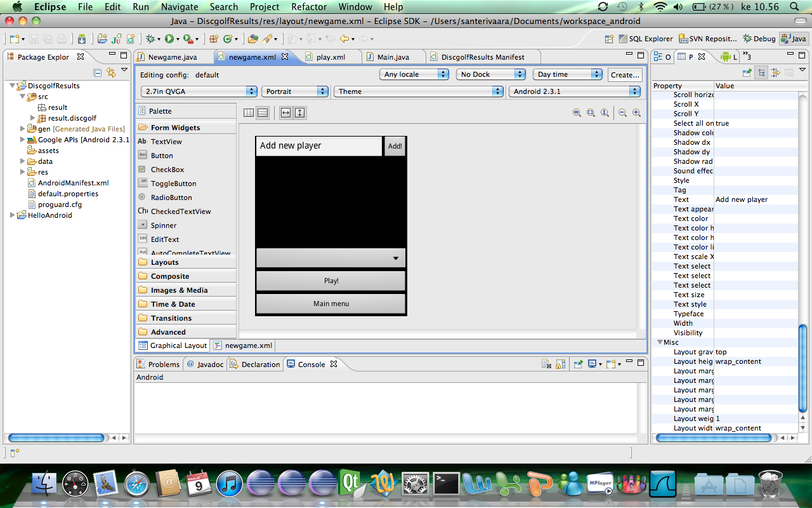Toggle layout width fill icon

click(x=285, y=113)
